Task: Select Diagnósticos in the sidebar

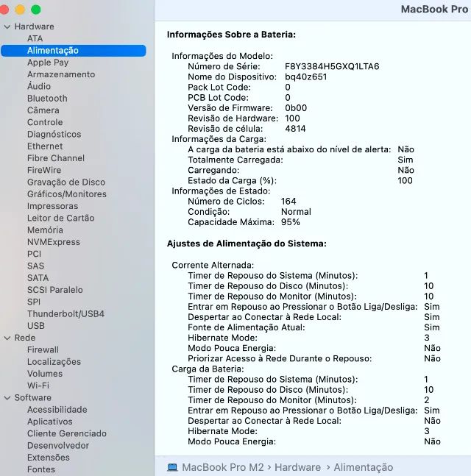Action: coord(54,134)
